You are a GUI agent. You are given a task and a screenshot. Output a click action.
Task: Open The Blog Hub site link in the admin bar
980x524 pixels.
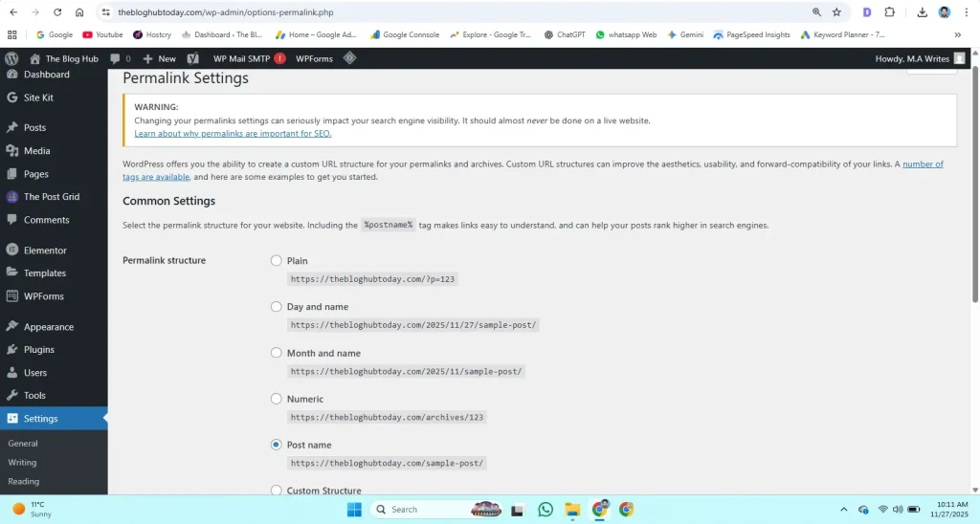[x=64, y=58]
